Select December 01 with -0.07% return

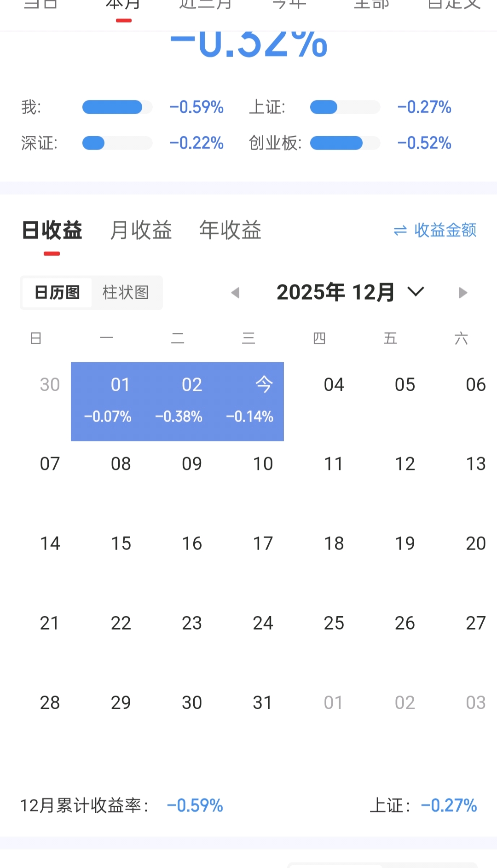point(107,401)
